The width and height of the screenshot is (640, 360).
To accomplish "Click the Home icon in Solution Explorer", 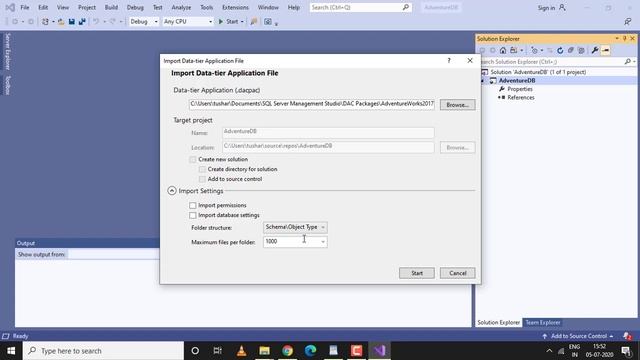I will point(503,50).
